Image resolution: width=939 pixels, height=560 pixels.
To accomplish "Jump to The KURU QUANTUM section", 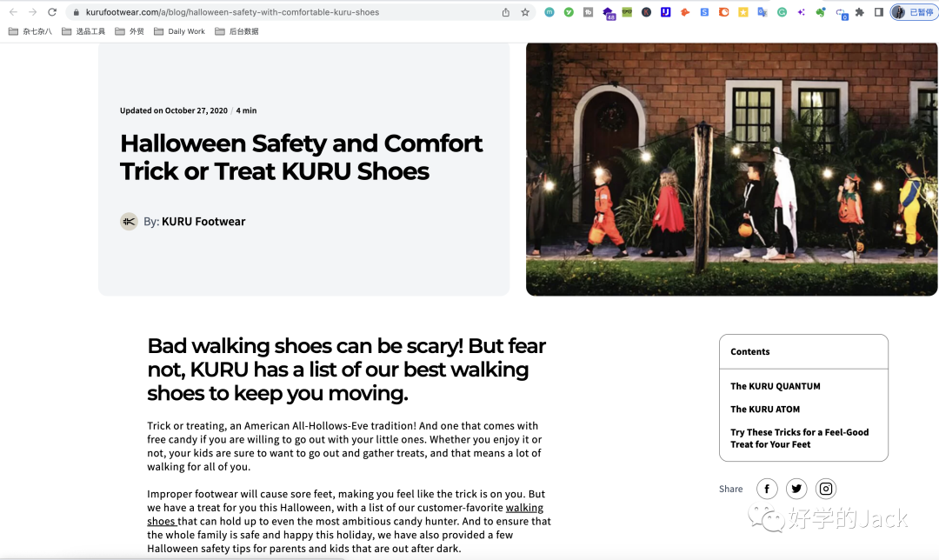I will (775, 386).
